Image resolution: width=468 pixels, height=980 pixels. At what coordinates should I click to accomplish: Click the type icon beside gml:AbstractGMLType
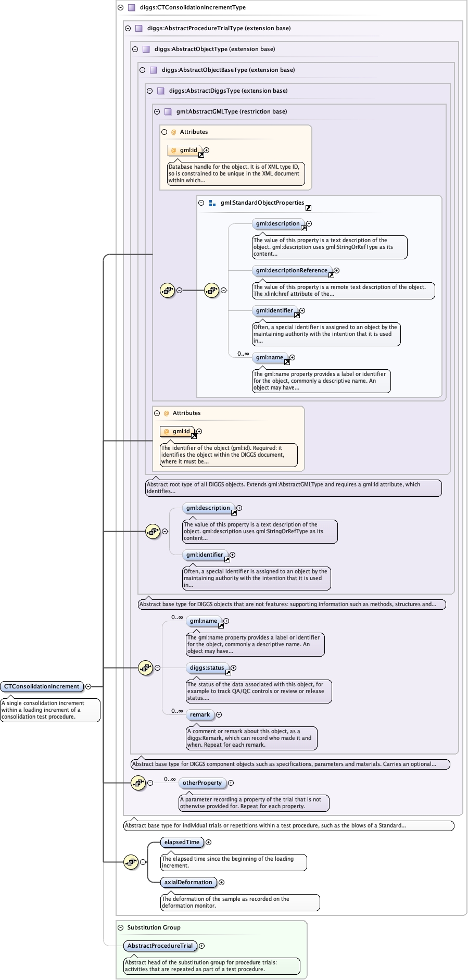coord(168,112)
